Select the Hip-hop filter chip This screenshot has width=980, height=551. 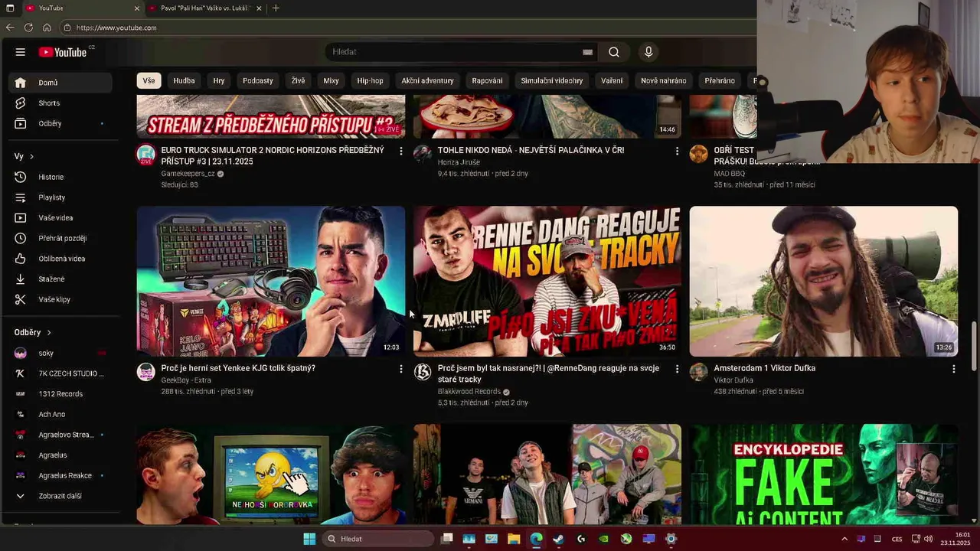click(x=370, y=80)
